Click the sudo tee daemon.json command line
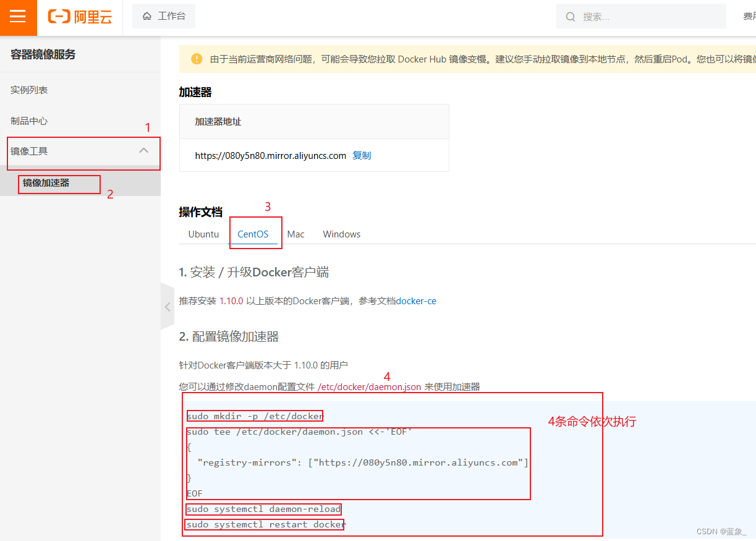Screen dimensions: 756x541 pos(299,432)
